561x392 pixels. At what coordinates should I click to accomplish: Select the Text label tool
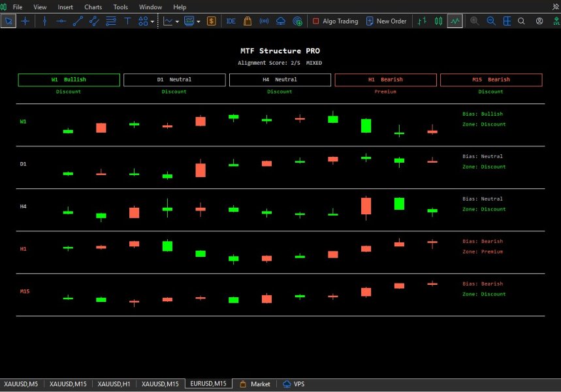(x=127, y=21)
